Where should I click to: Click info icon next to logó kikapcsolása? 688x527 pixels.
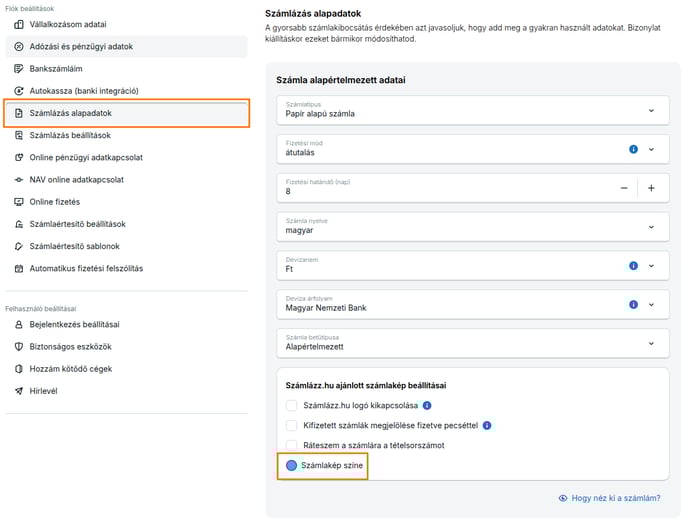click(427, 405)
